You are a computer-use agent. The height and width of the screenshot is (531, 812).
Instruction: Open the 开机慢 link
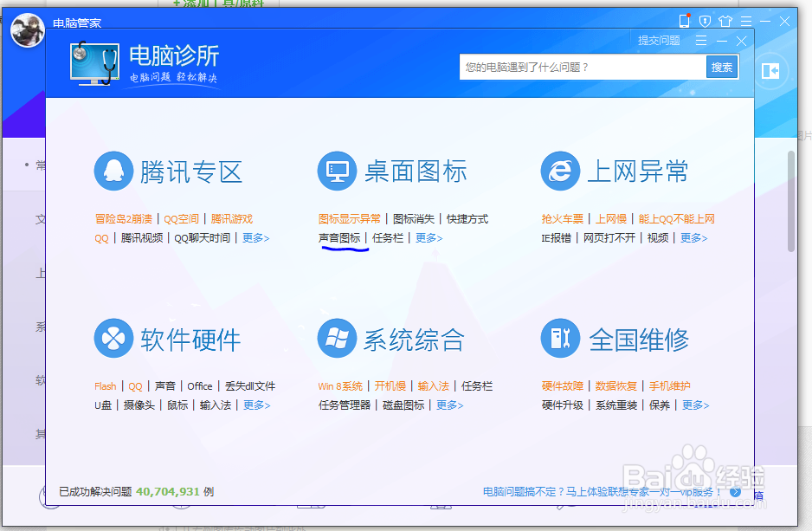390,386
